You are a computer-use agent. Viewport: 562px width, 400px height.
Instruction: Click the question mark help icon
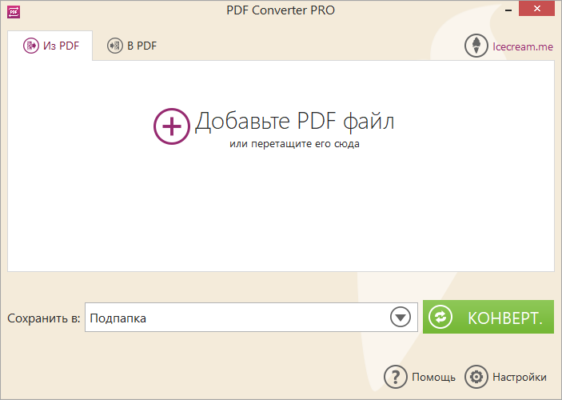point(395,377)
